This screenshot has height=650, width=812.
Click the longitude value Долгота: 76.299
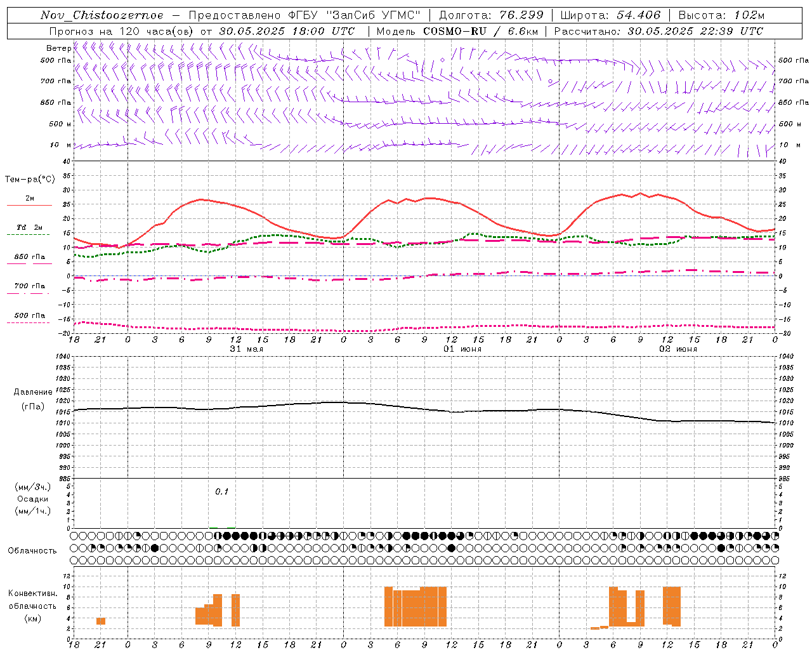click(x=491, y=15)
